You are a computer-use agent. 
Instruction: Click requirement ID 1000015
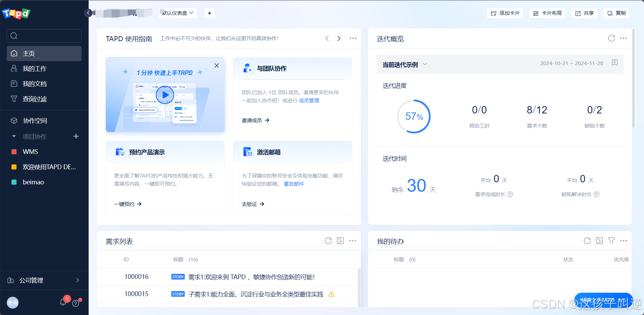click(x=136, y=294)
